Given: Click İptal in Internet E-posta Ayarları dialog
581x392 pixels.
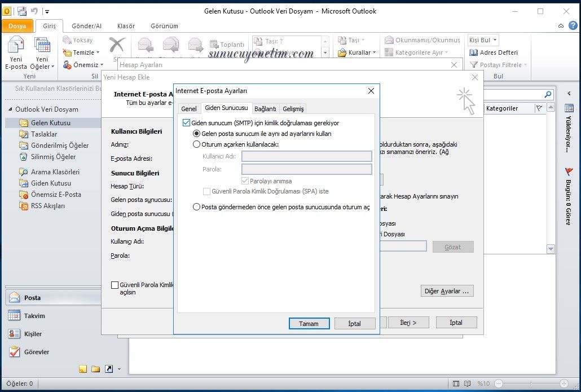Looking at the screenshot, I should pyautogui.click(x=355, y=323).
